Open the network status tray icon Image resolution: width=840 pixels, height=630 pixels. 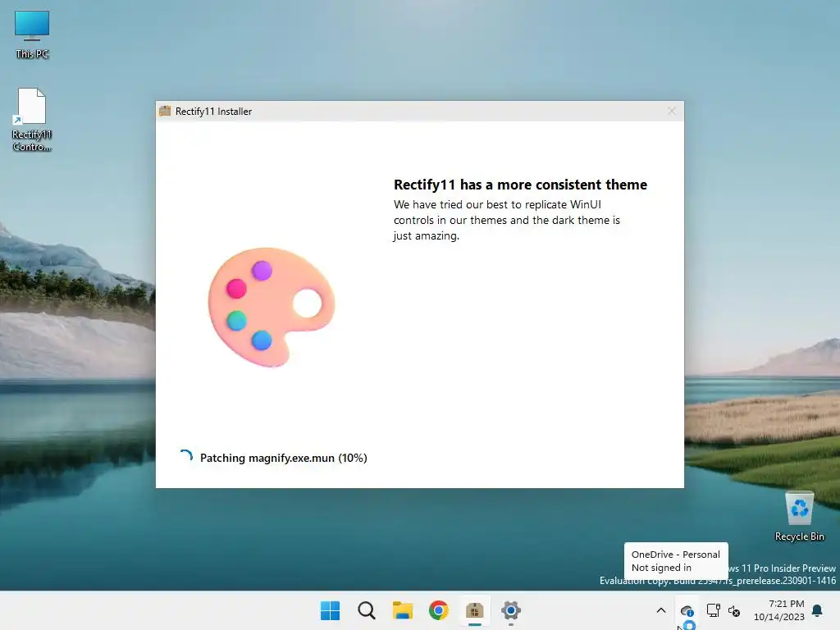(x=713, y=610)
